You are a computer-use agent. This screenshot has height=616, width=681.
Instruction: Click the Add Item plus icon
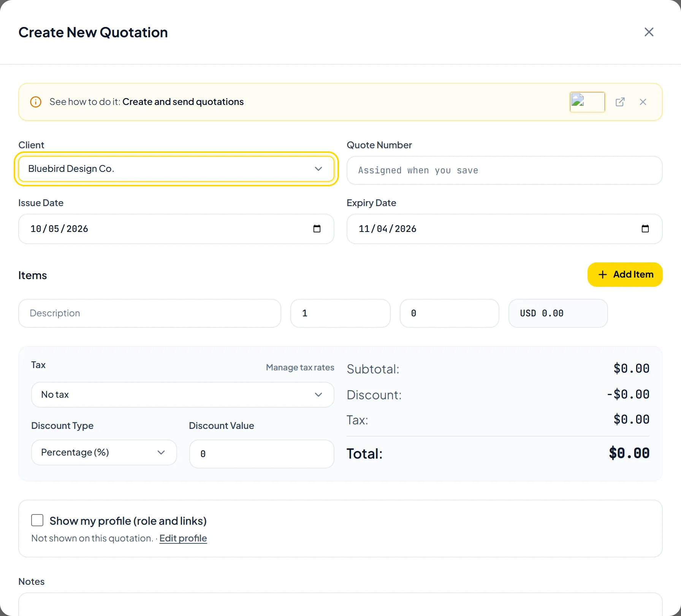603,275
